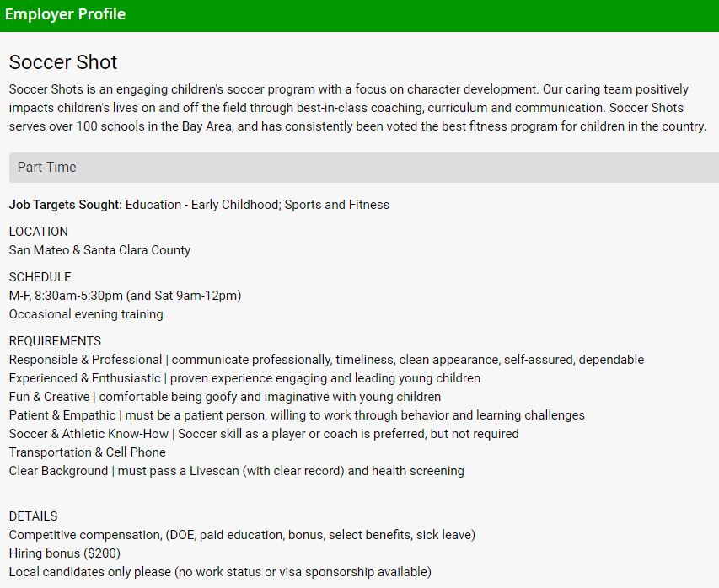Click the REQUIREMENTS heading
Viewport: 719px width, 588px height.
tap(55, 341)
